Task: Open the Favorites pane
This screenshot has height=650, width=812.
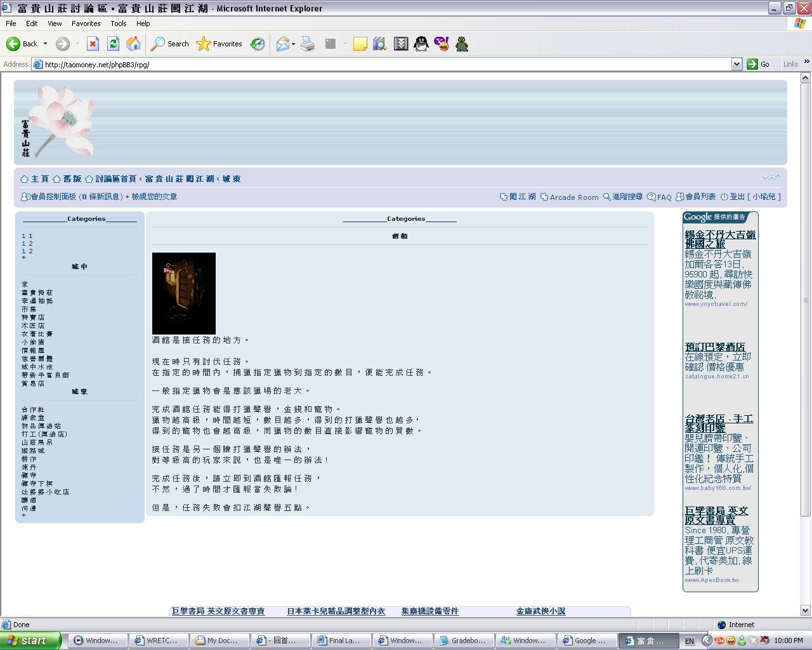Action: point(219,44)
